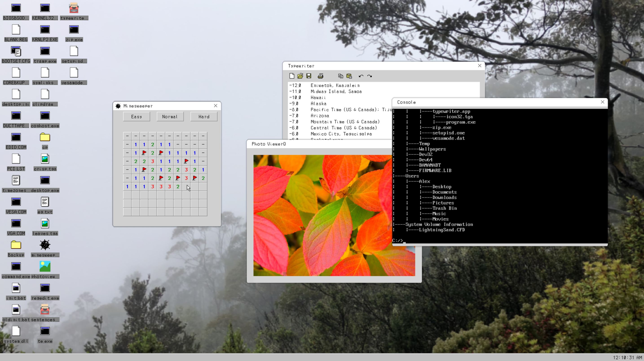The image size is (644, 361).
Task: Undo the last edit in Typewriter
Action: point(361,76)
